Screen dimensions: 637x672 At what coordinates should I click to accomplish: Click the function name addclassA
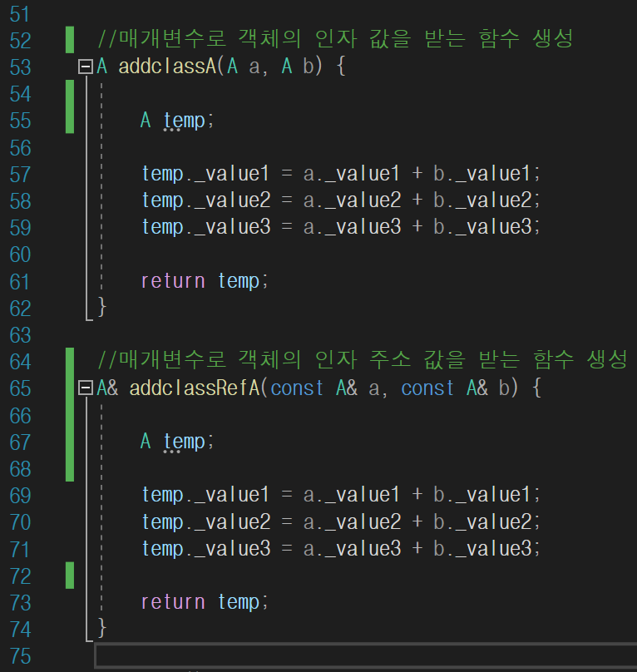[167, 67]
